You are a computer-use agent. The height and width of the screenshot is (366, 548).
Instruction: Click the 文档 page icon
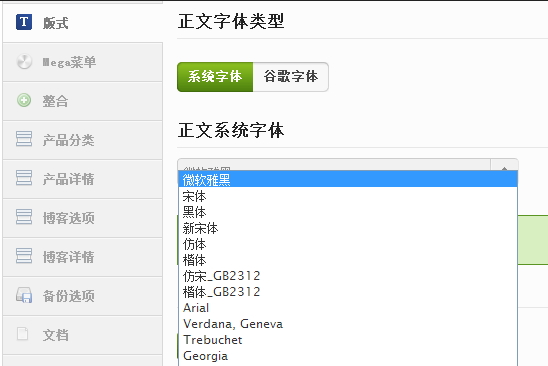pos(23,334)
